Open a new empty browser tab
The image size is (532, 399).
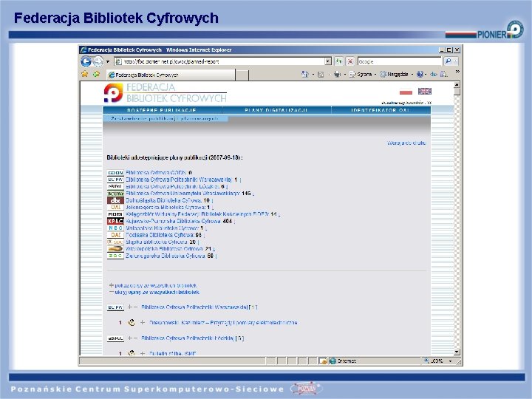click(x=242, y=75)
